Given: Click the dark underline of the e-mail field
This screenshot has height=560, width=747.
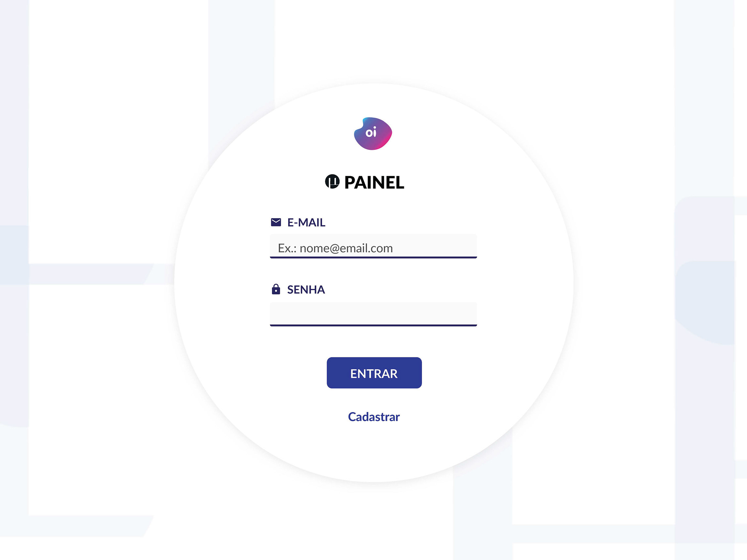Looking at the screenshot, I should 373,258.
